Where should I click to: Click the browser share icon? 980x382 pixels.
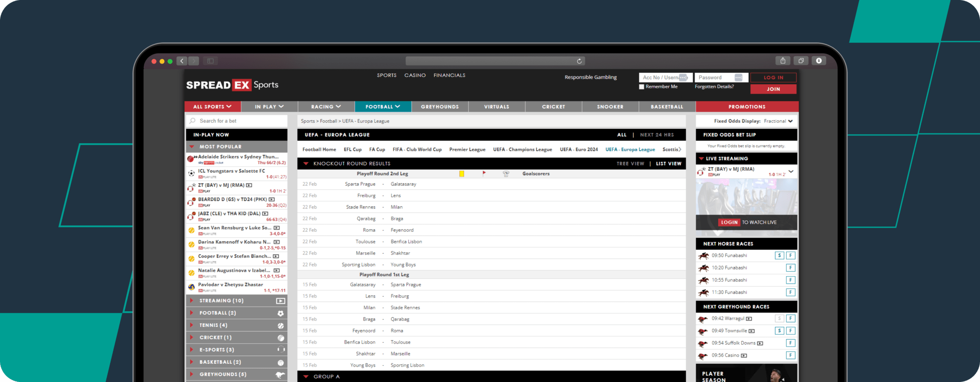[x=783, y=61]
